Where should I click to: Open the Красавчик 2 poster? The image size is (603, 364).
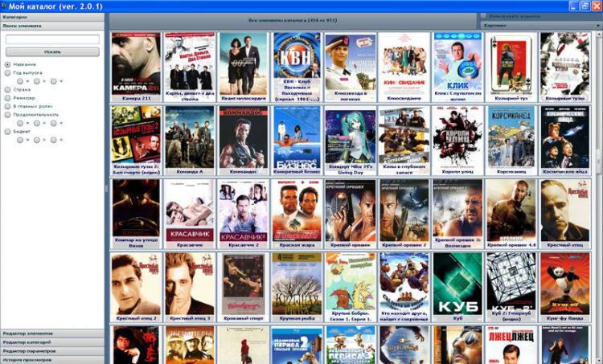point(243,211)
